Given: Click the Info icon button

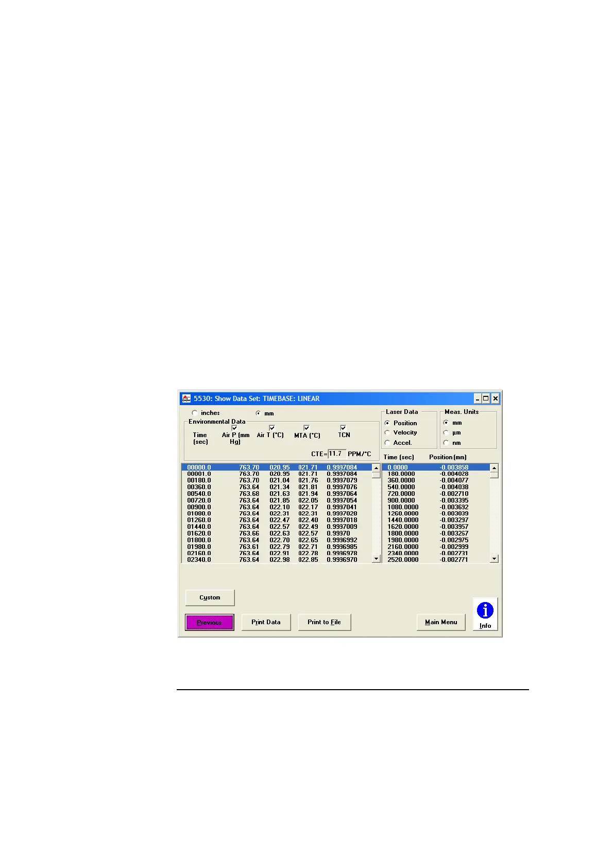Looking at the screenshot, I should click(485, 614).
